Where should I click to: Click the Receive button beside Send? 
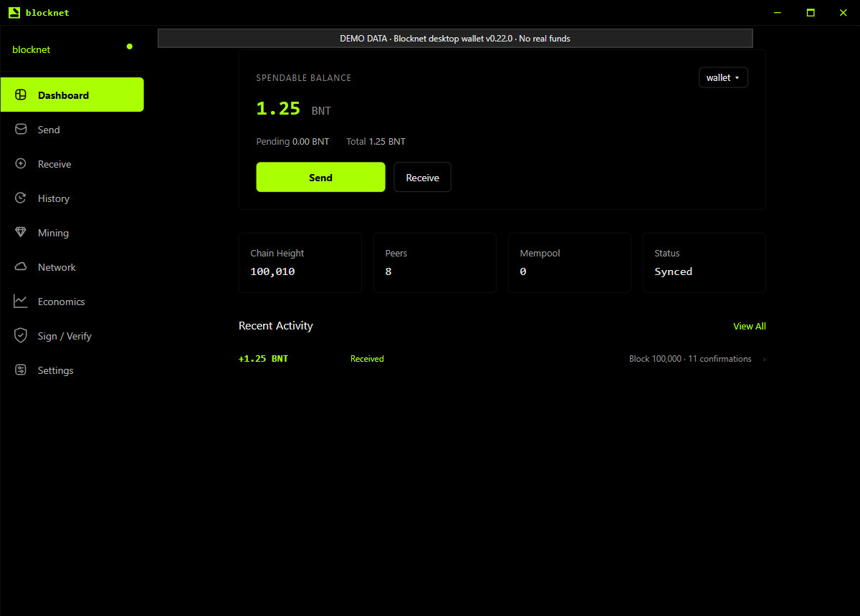click(422, 177)
